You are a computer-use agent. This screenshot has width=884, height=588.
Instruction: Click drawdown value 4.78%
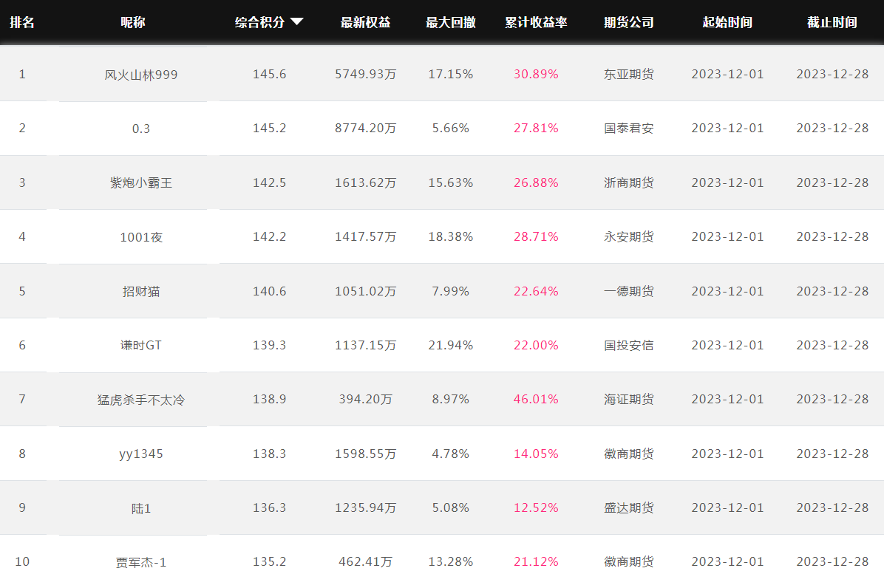pyautogui.click(x=450, y=454)
